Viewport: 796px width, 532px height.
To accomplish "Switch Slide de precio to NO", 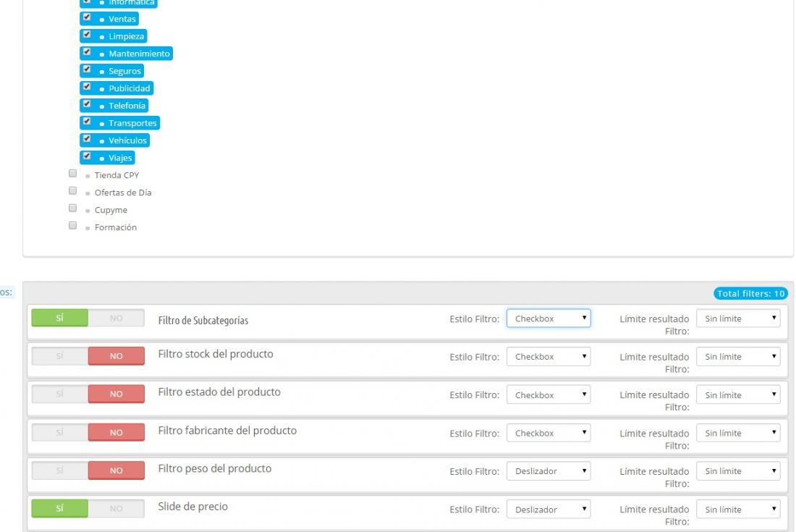I will [117, 509].
